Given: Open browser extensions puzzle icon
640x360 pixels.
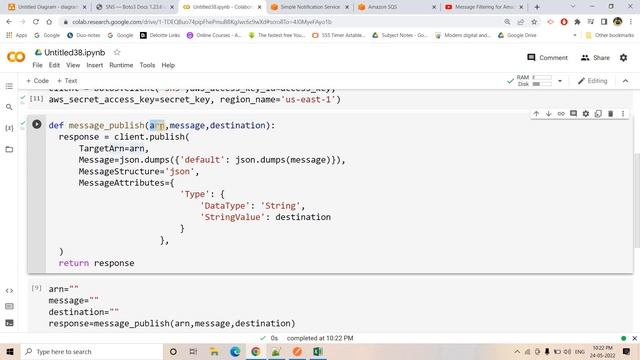Looking at the screenshot, I should tap(577, 22).
